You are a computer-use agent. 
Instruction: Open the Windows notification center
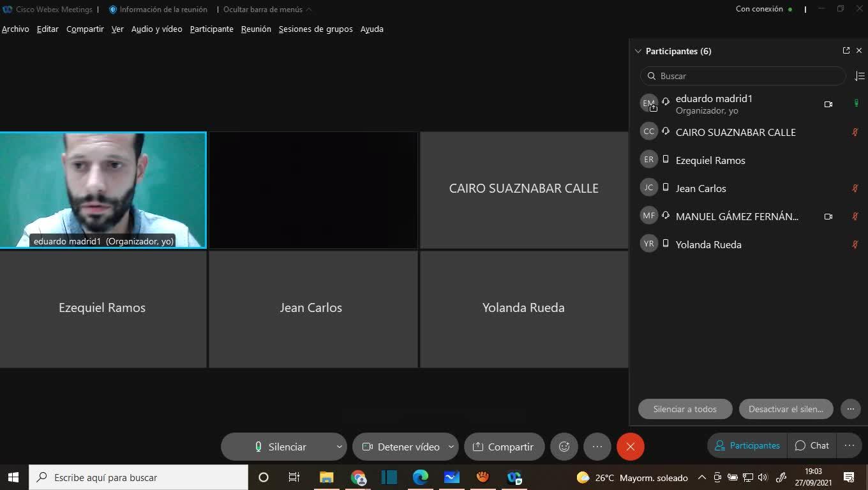click(x=849, y=477)
